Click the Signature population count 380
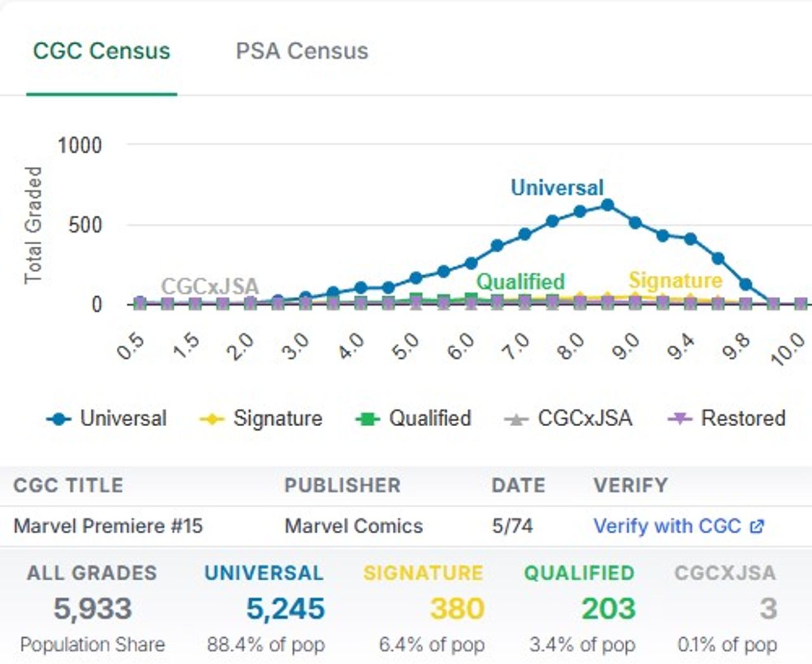This screenshot has height=664, width=812. click(457, 609)
